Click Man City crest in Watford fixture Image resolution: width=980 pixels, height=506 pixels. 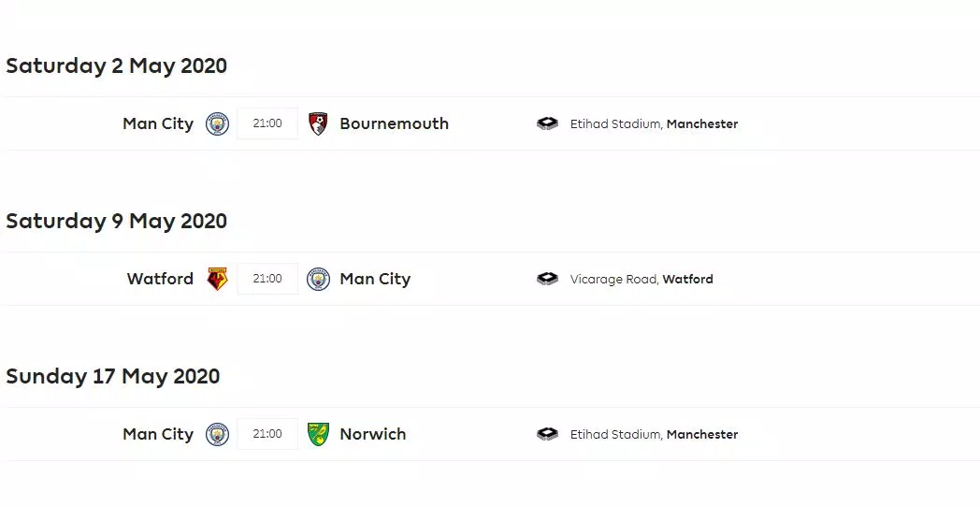click(x=318, y=279)
